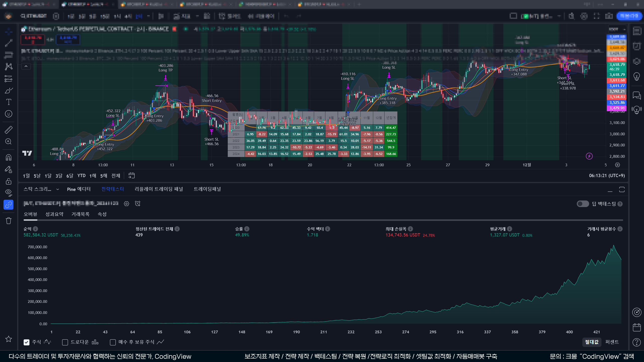Check the 매수 후 보유 주식 box
The width and height of the screenshot is (644, 362).
click(x=113, y=342)
